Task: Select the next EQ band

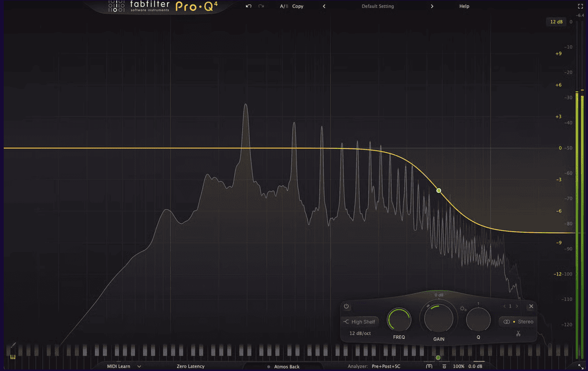Action: point(517,306)
